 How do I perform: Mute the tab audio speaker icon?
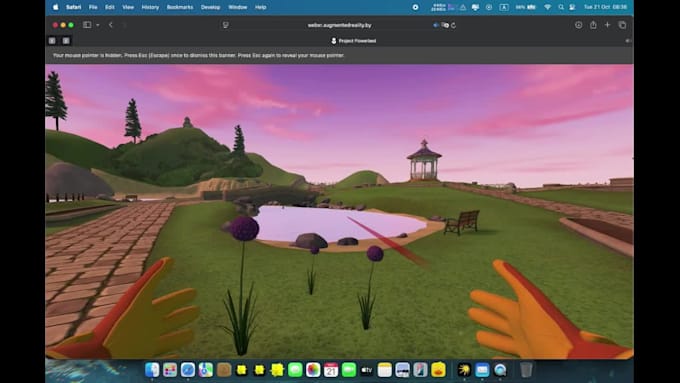pos(436,25)
